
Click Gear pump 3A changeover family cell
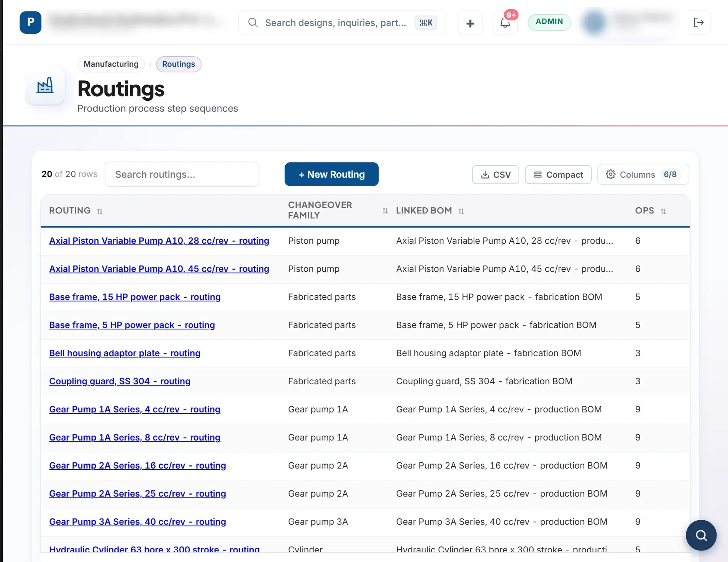318,522
